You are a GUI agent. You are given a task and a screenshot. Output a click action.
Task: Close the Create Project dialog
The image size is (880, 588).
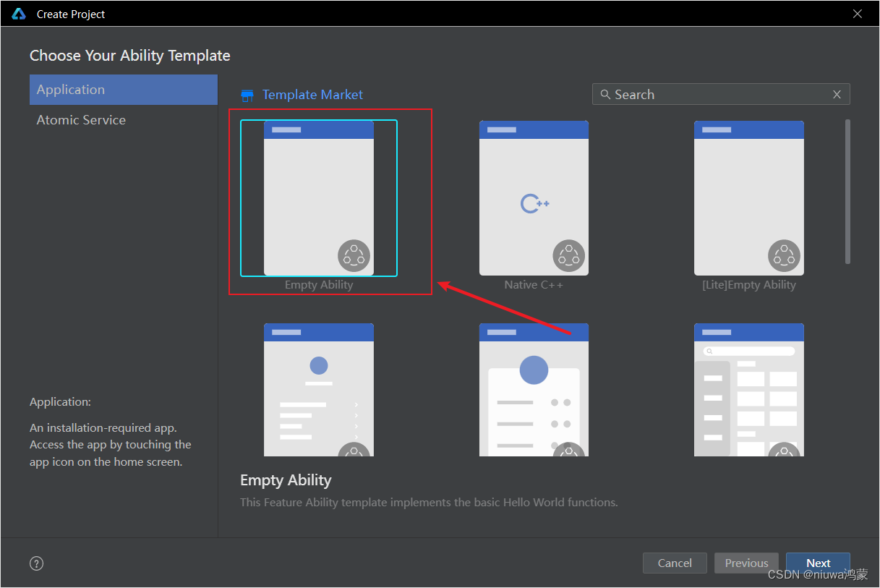(858, 14)
